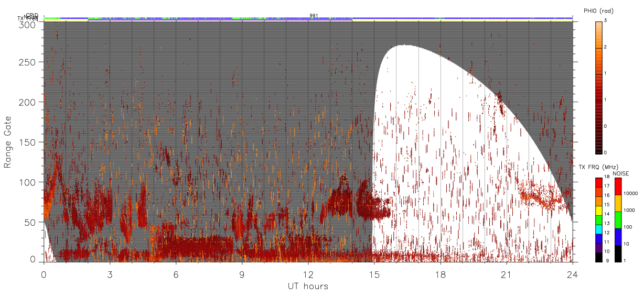Screen dimensions: 644x297
Task: Click x-axis tick label '12'
Action: 308,274
